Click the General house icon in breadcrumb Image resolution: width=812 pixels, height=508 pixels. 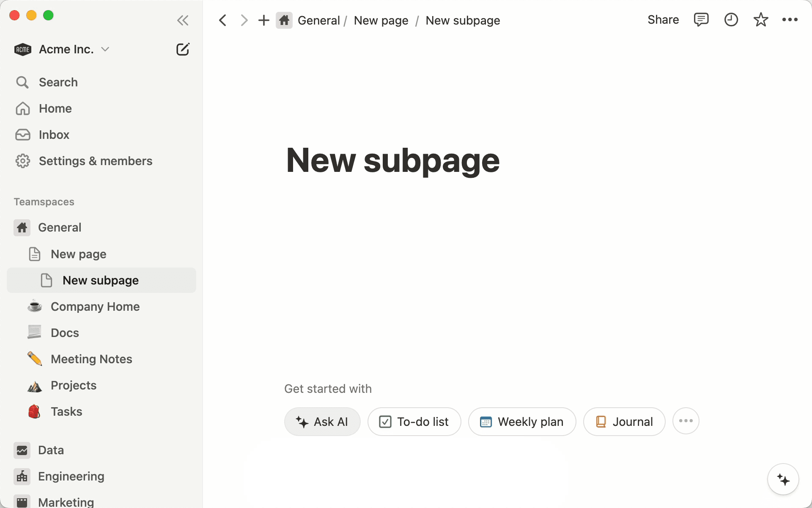[x=284, y=20]
